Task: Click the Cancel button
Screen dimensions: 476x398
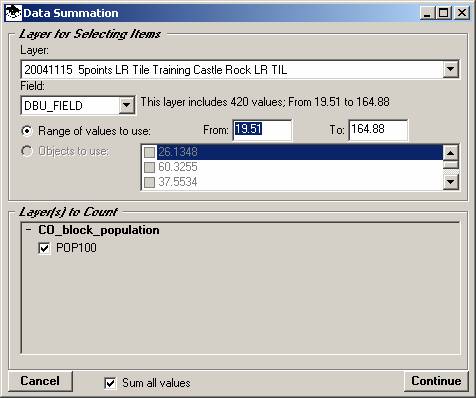Action: [x=40, y=381]
